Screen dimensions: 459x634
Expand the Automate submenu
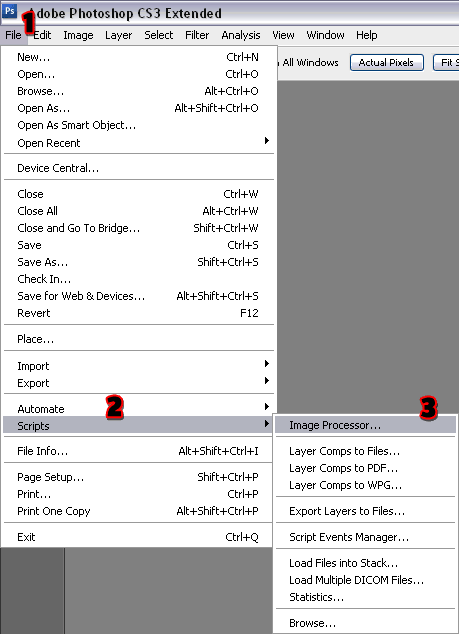(x=138, y=409)
